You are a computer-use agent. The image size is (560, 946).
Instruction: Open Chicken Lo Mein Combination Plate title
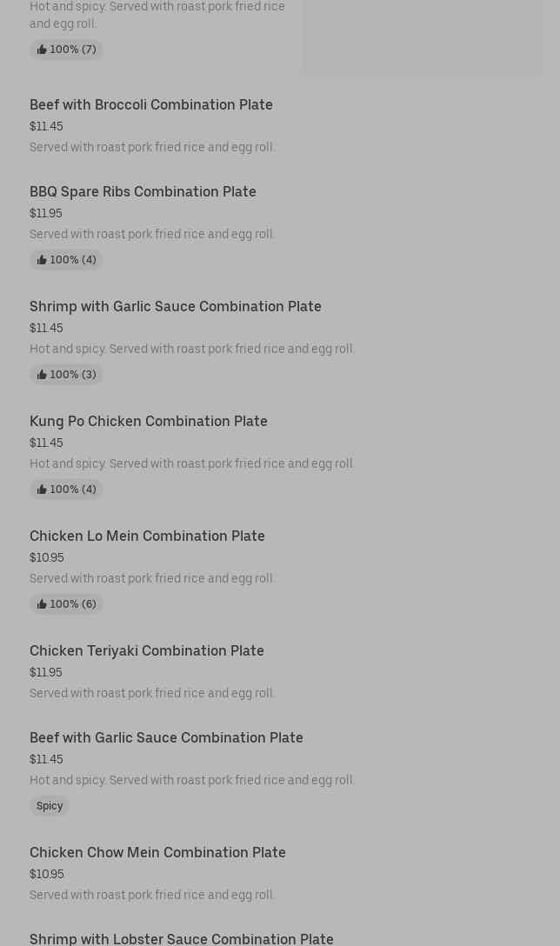click(x=147, y=536)
